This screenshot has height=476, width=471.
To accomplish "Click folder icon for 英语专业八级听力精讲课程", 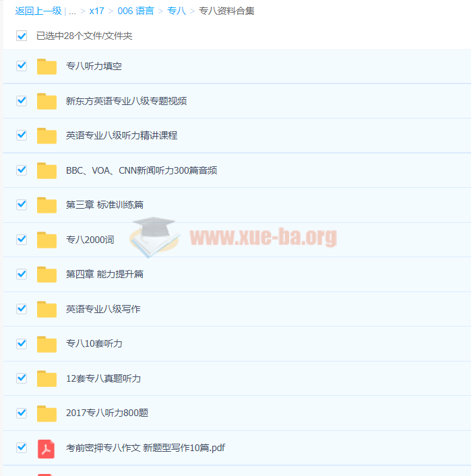I will tap(46, 135).
